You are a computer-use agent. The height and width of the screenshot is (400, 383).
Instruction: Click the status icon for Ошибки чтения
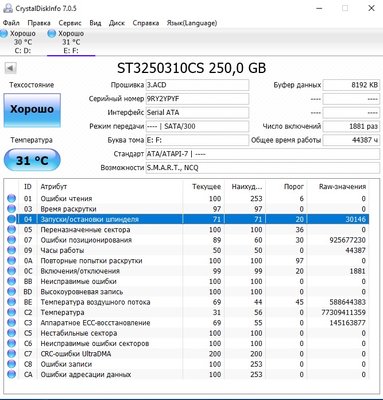(x=11, y=199)
